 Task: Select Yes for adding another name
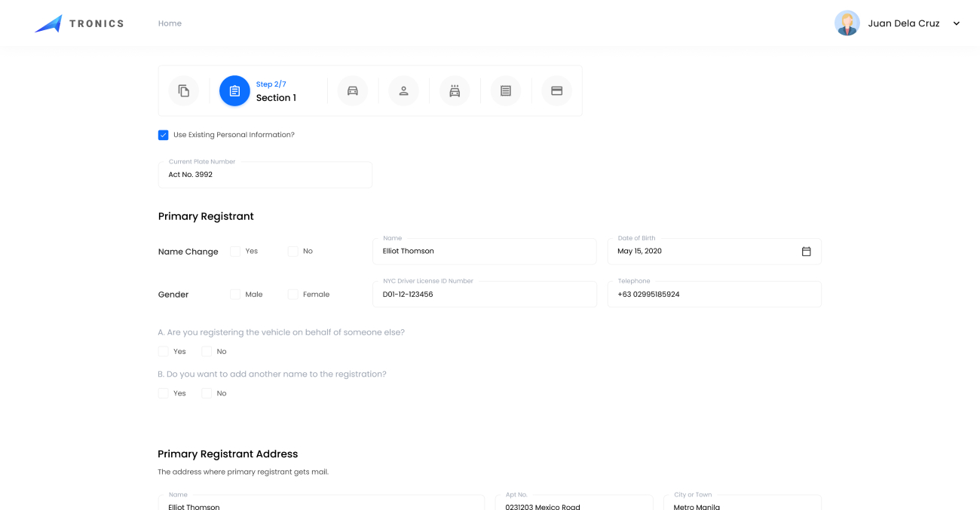(164, 393)
